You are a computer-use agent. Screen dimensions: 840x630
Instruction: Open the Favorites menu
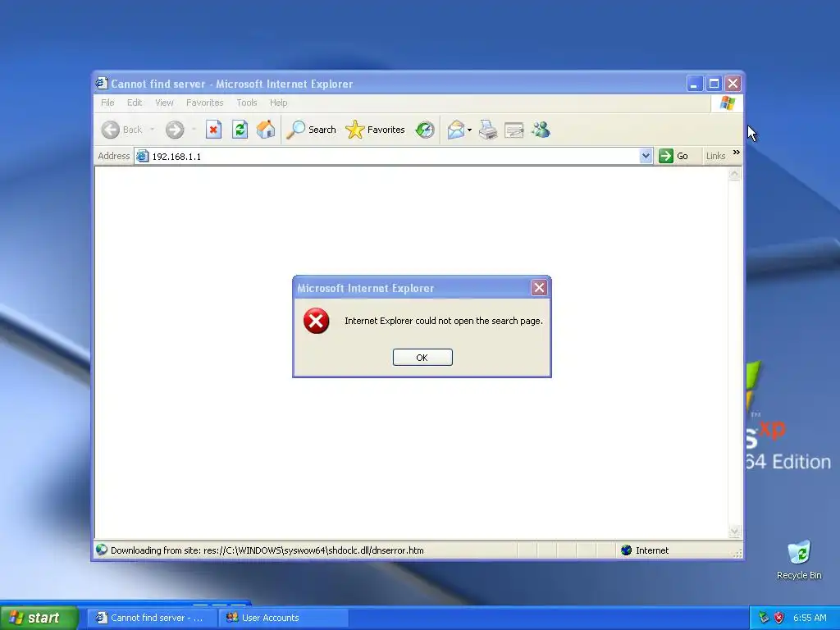[204, 103]
